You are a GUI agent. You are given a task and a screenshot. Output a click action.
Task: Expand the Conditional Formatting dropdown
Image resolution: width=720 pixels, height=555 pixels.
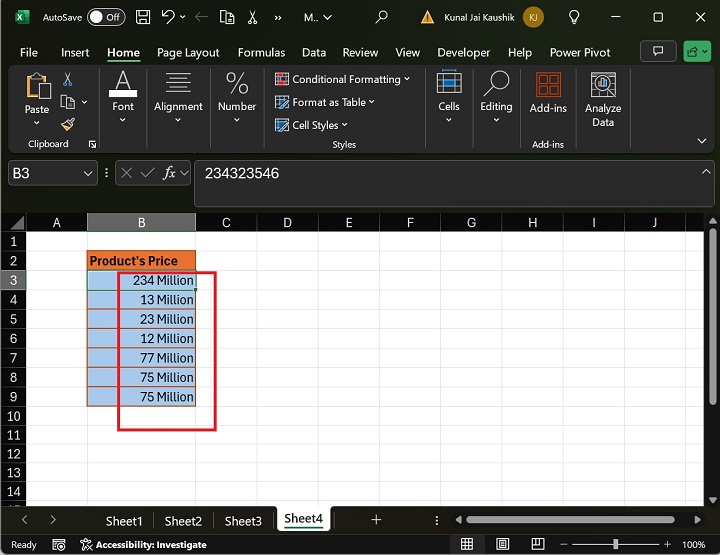pyautogui.click(x=346, y=79)
